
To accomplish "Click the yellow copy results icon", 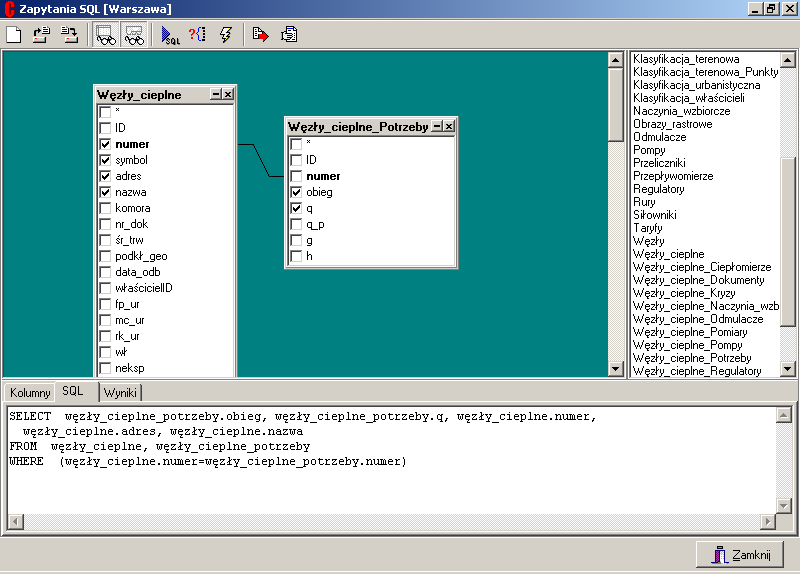I will [x=289, y=35].
